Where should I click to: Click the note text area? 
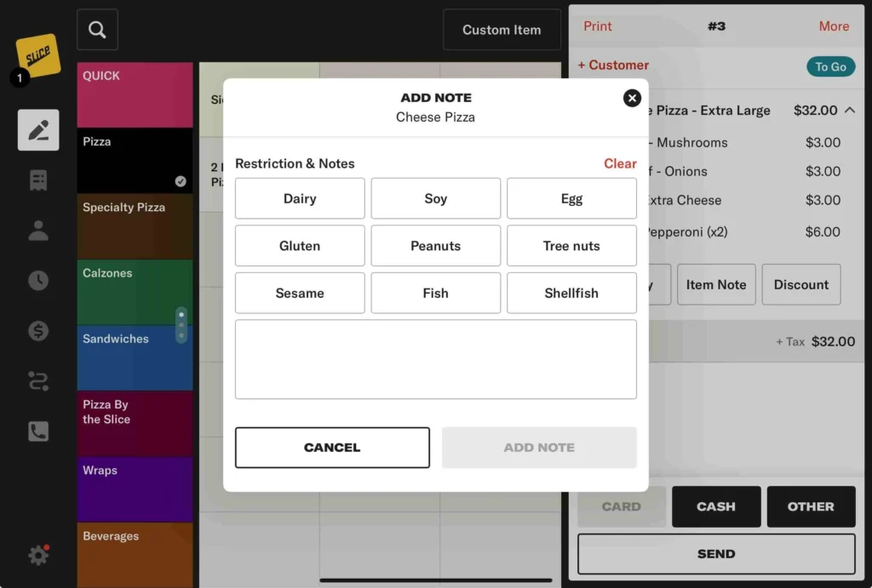(x=435, y=359)
